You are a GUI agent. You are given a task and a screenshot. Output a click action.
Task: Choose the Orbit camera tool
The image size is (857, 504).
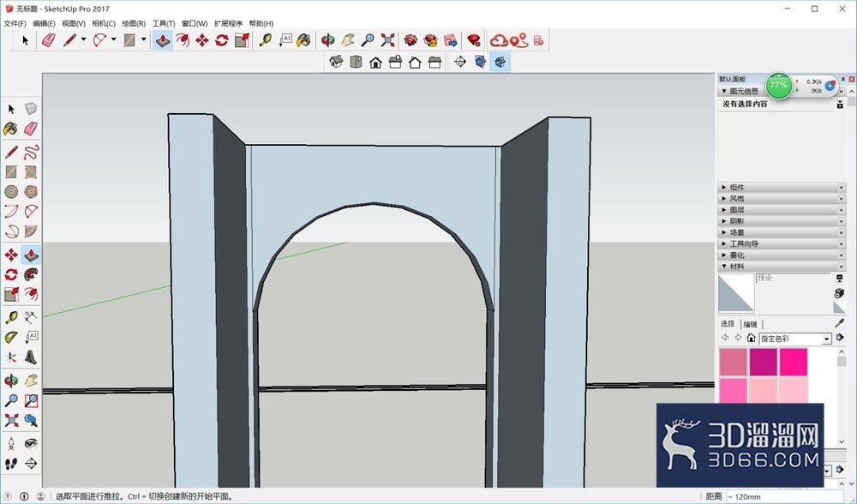[328, 40]
